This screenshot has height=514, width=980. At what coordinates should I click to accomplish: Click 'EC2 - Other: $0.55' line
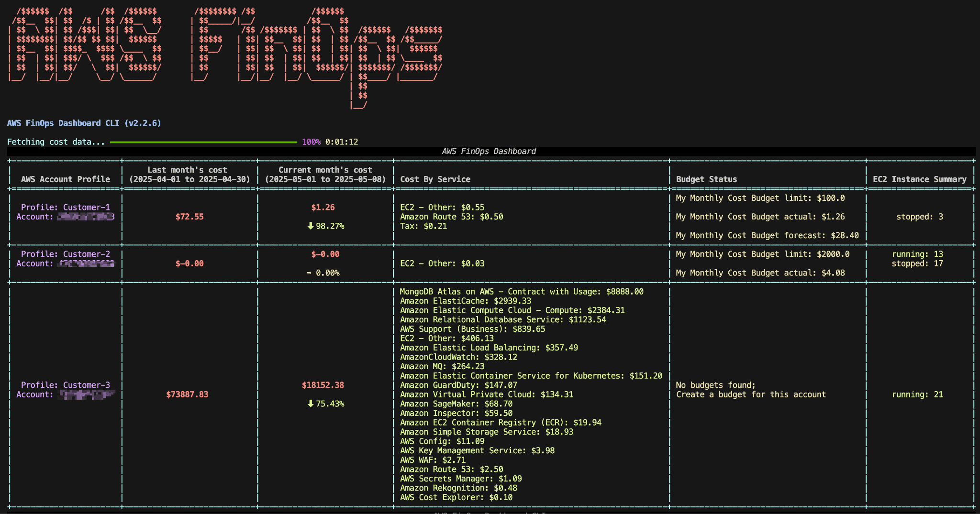(x=442, y=208)
